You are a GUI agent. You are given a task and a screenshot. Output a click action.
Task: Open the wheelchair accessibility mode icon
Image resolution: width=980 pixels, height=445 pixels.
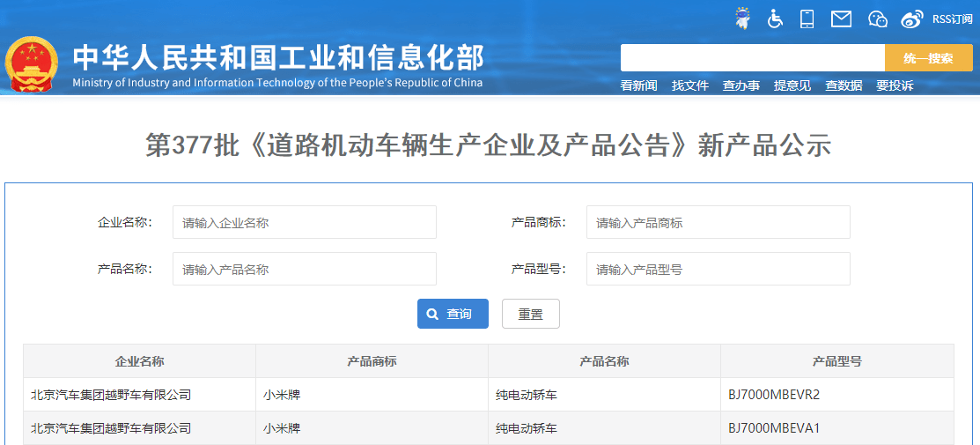tap(775, 19)
